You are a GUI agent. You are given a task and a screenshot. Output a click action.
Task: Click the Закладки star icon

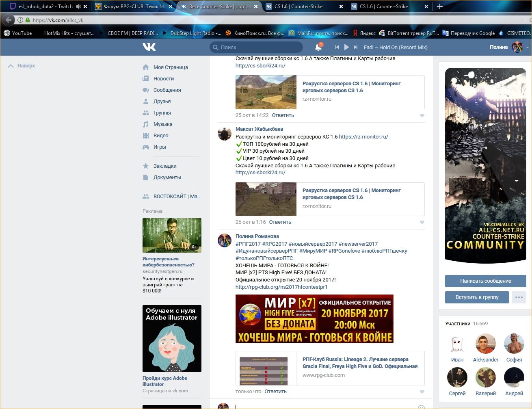tap(146, 166)
